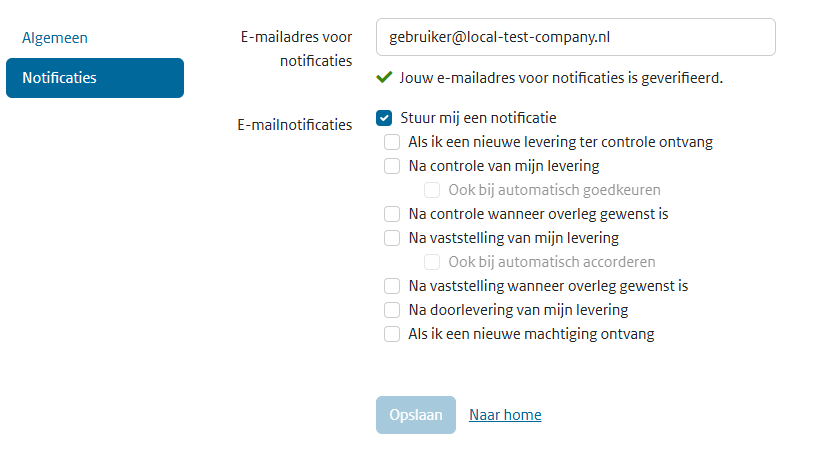Click the 'e-mailadres is geverifieerd' status message
Screen dimensions: 828x455
560,77
